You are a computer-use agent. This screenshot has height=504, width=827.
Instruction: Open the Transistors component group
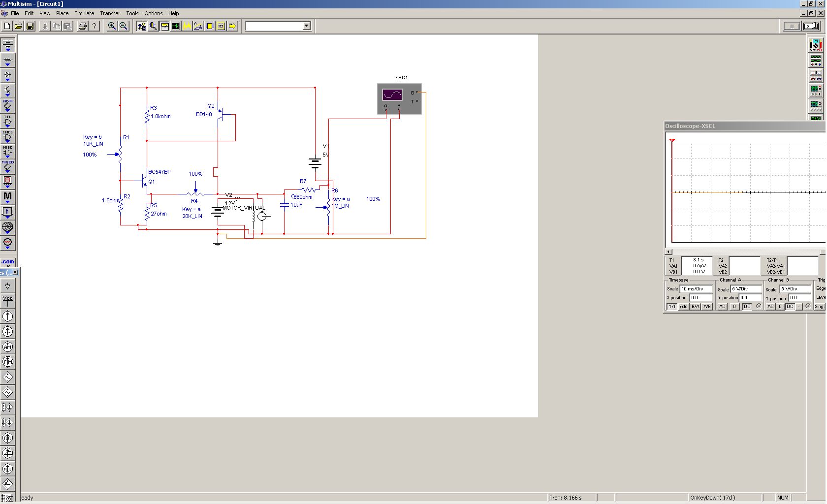coord(7,91)
